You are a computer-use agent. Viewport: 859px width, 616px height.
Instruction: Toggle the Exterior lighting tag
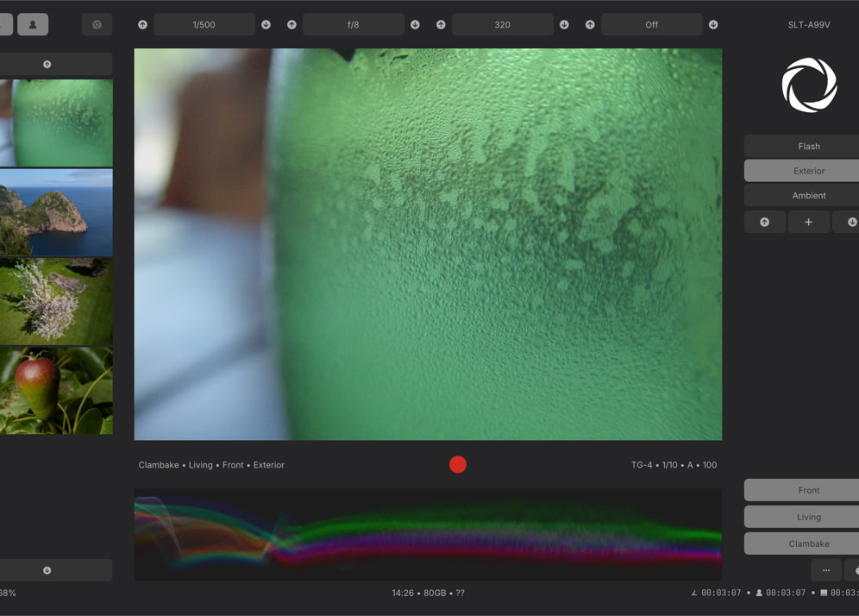tap(808, 171)
